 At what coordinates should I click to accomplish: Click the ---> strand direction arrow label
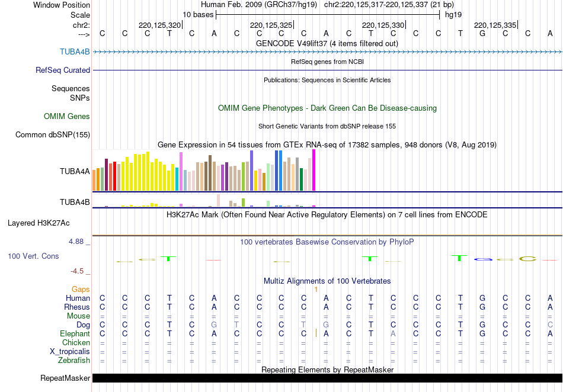click(84, 34)
